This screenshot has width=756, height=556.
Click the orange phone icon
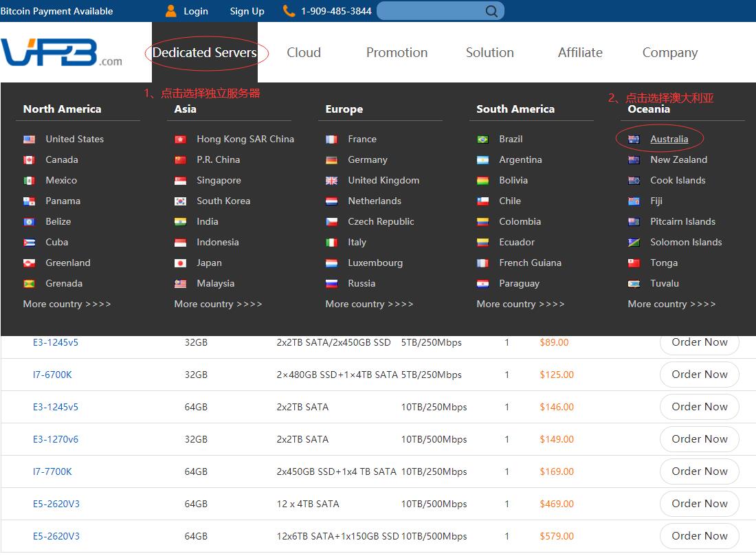tap(289, 11)
